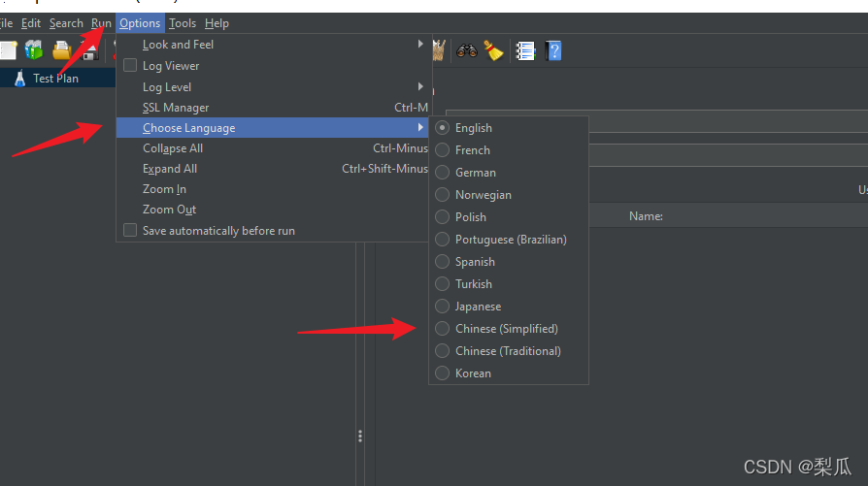Image resolution: width=868 pixels, height=486 pixels.
Task: Open the Search menu
Action: point(66,23)
